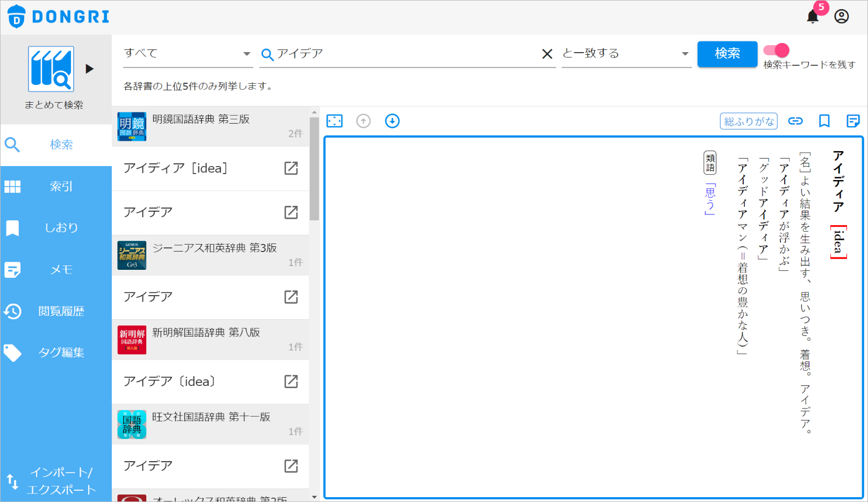The image size is (868, 502).
Task: Open アイディア [idea] entry in new window
Action: (291, 168)
